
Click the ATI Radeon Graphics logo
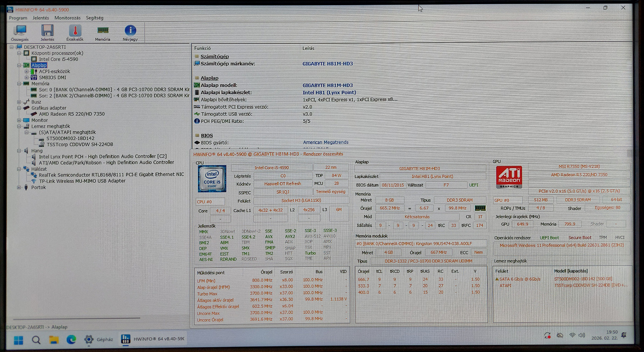click(509, 177)
